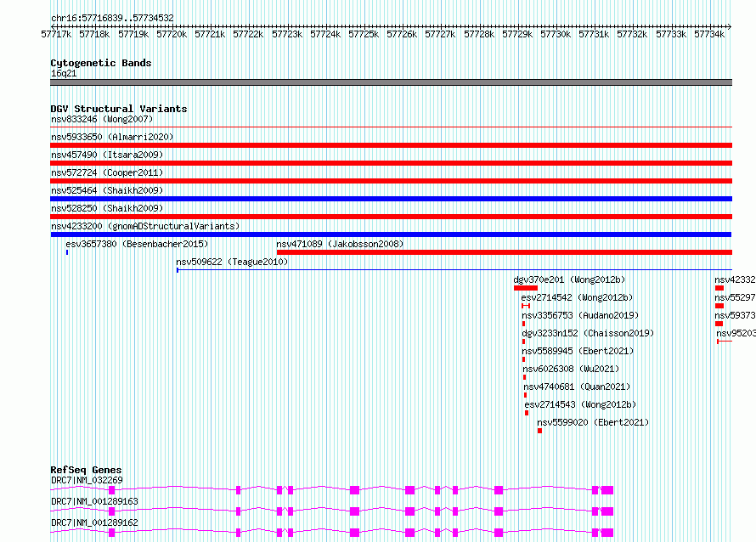This screenshot has height=542, width=756.
Task: Select esv2714542 (Wong2012b) label
Action: pyautogui.click(x=577, y=297)
